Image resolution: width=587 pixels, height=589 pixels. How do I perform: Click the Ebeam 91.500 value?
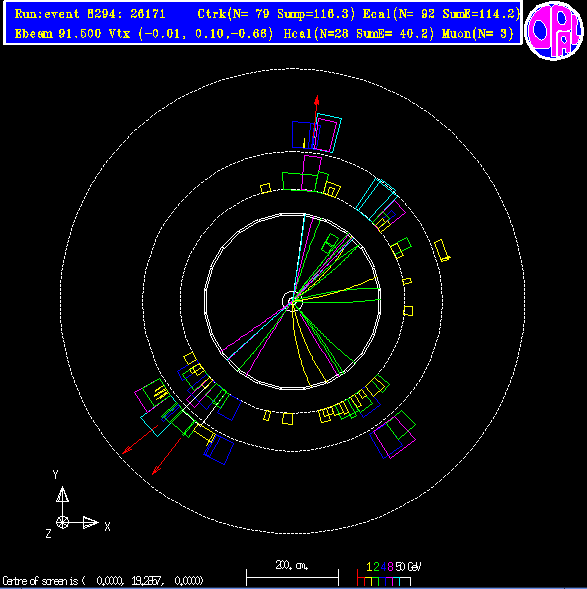click(x=58, y=34)
